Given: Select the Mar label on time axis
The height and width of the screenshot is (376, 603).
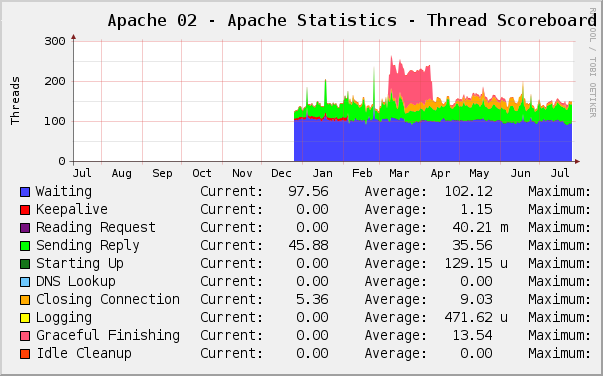Looking at the screenshot, I should [x=399, y=173].
